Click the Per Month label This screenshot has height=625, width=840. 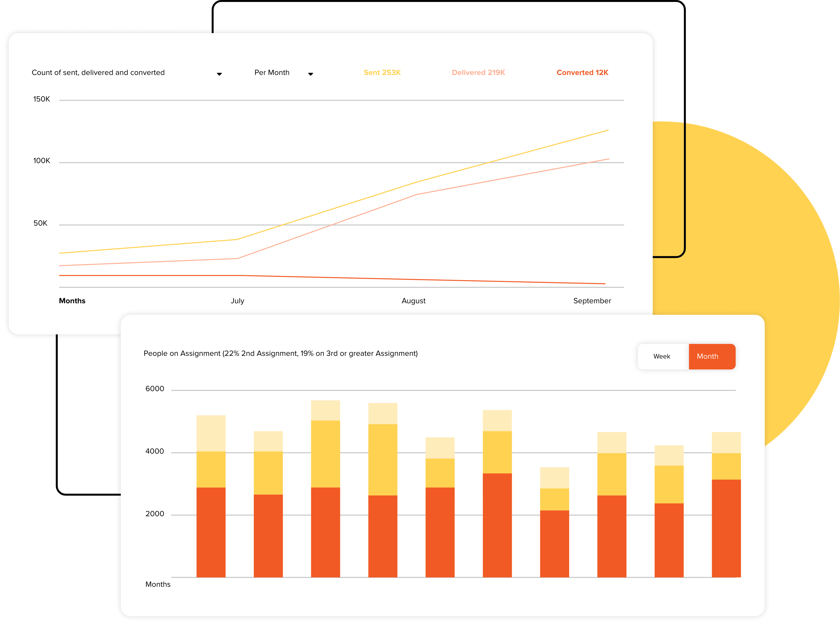272,73
